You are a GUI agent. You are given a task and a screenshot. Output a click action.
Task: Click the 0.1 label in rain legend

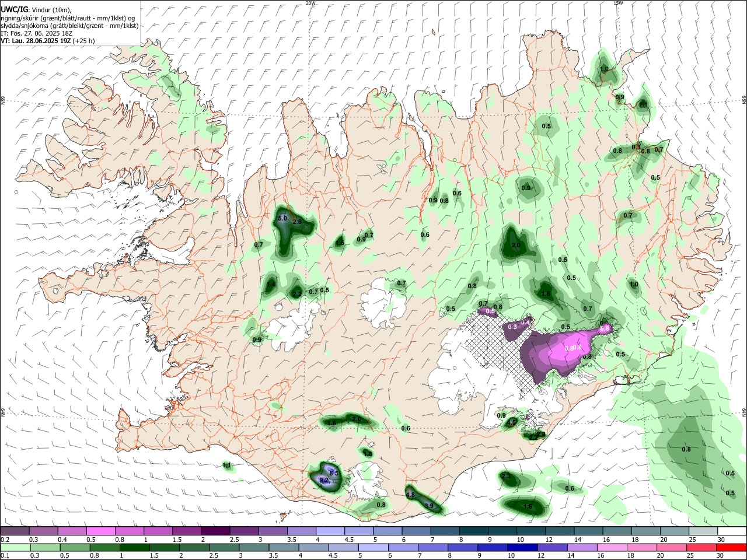tap(4, 555)
